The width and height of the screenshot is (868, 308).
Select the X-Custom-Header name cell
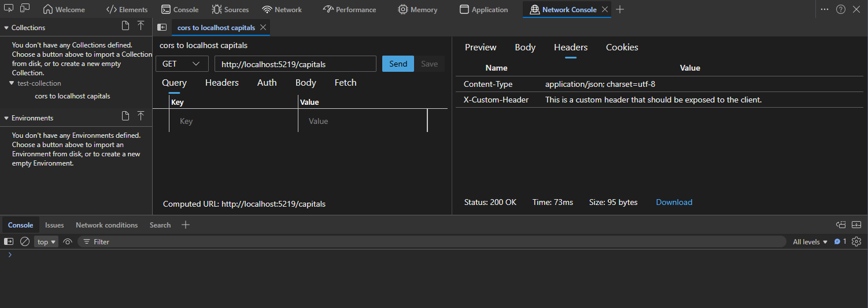click(496, 100)
